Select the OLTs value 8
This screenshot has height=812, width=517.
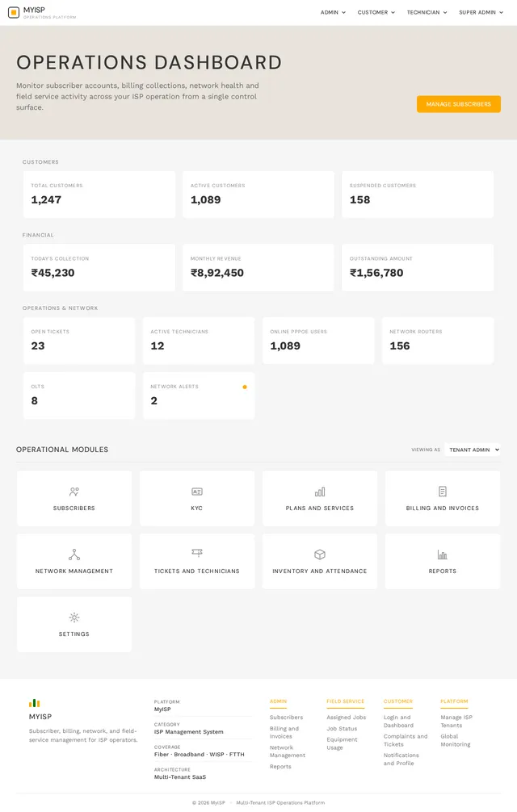(34, 401)
